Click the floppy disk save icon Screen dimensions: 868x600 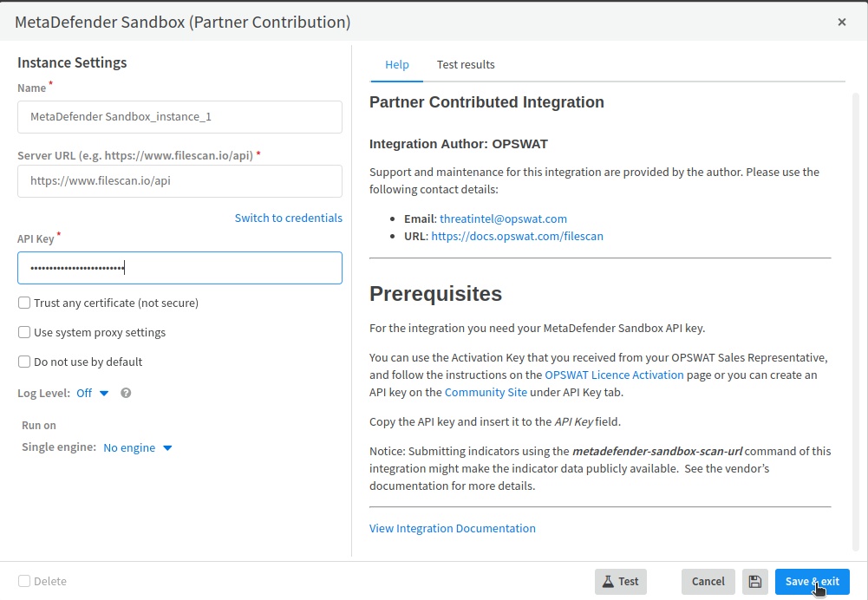tap(754, 582)
